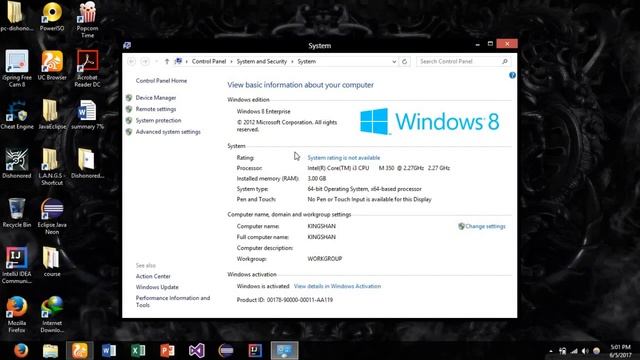Click the Product ID text
Screen dimensions: 640x360
[x=285, y=300]
